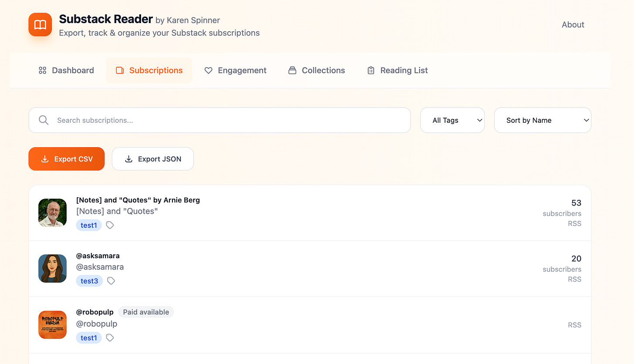Go to the Collections tab

[317, 70]
